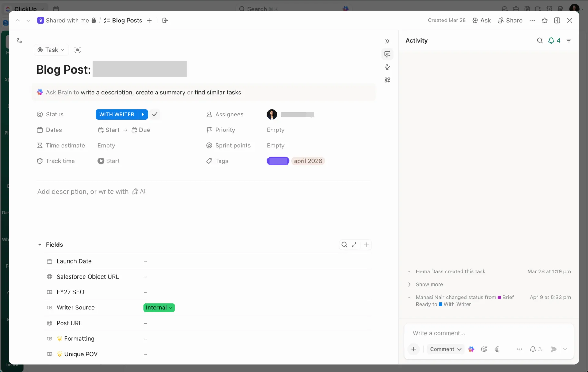Toggle the notification bell showing 4 watchers

click(x=554, y=40)
